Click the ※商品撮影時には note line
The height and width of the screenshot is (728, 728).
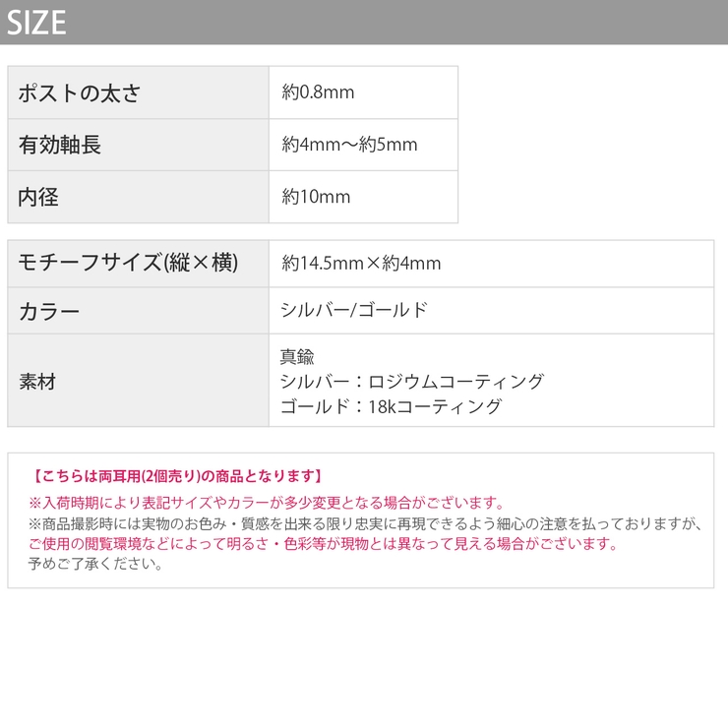365,523
